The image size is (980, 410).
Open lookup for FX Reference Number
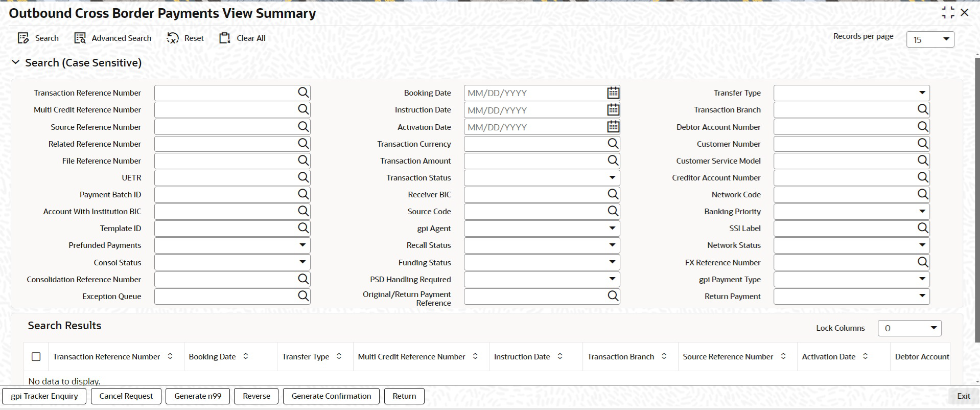[923, 262]
